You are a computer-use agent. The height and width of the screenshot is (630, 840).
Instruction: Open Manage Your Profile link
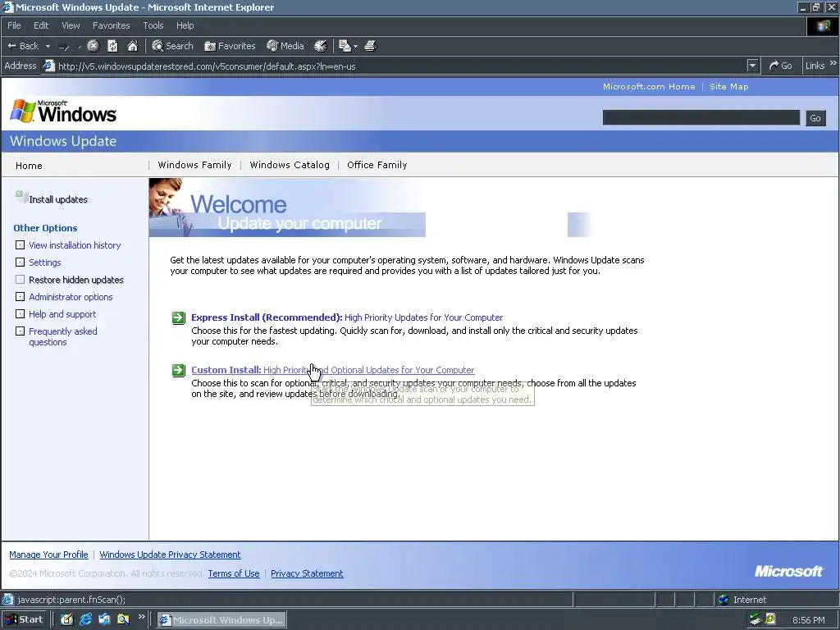(x=48, y=555)
